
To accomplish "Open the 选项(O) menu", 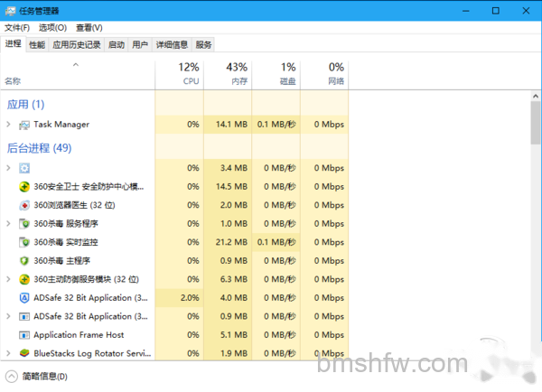I will point(52,28).
